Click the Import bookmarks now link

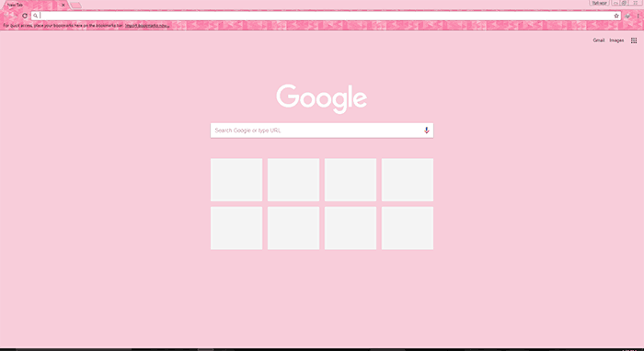147,26
